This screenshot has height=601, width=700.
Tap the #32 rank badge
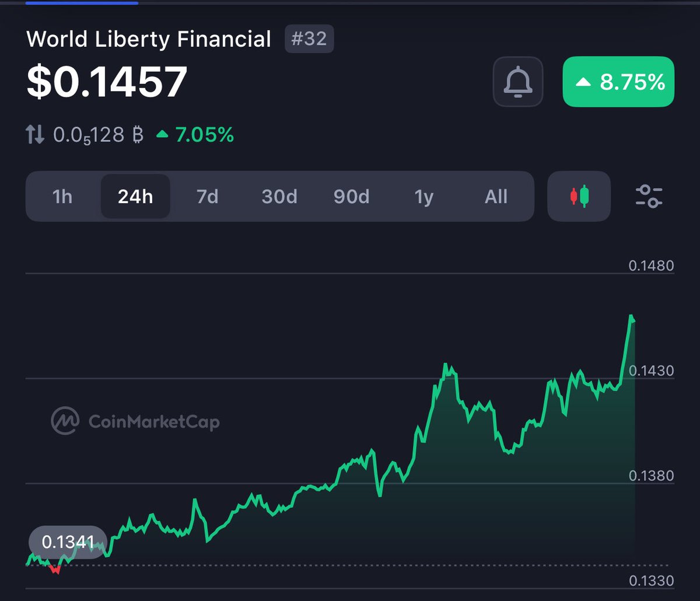pos(309,40)
